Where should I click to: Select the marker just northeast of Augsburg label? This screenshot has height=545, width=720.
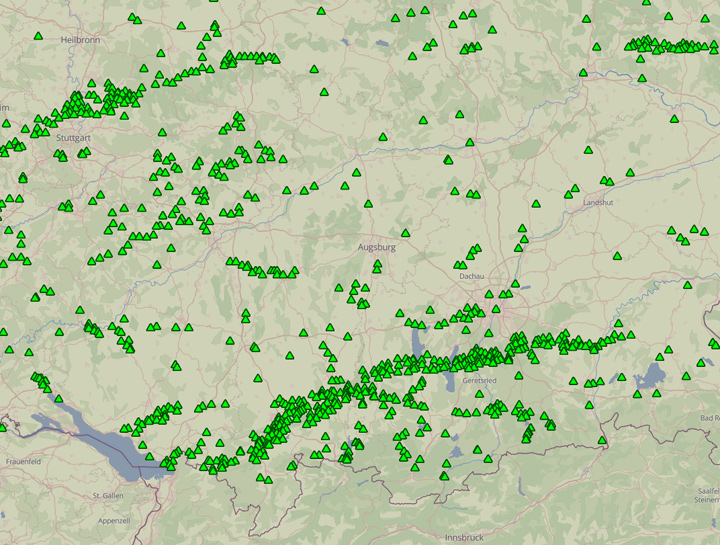click(x=405, y=232)
